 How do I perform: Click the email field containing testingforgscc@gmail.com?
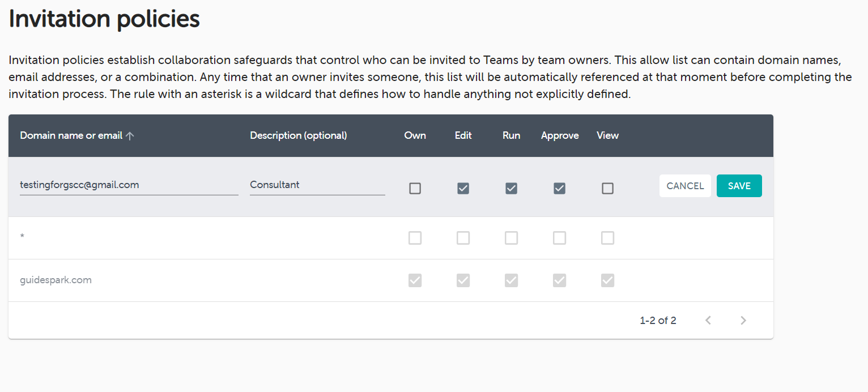point(129,185)
